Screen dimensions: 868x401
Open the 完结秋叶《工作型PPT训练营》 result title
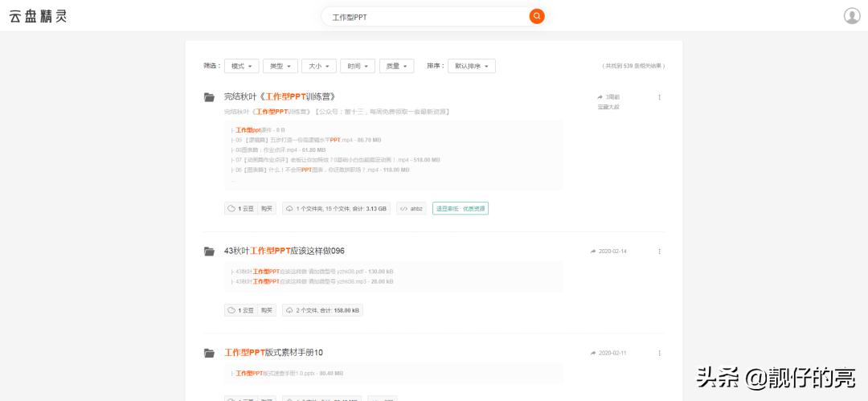coord(280,96)
